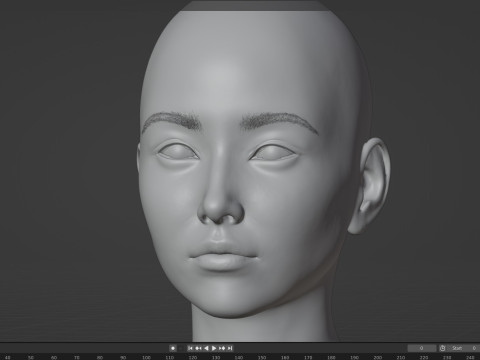480x360 pixels.
Task: Play the animation in reverse
Action: pos(206,348)
